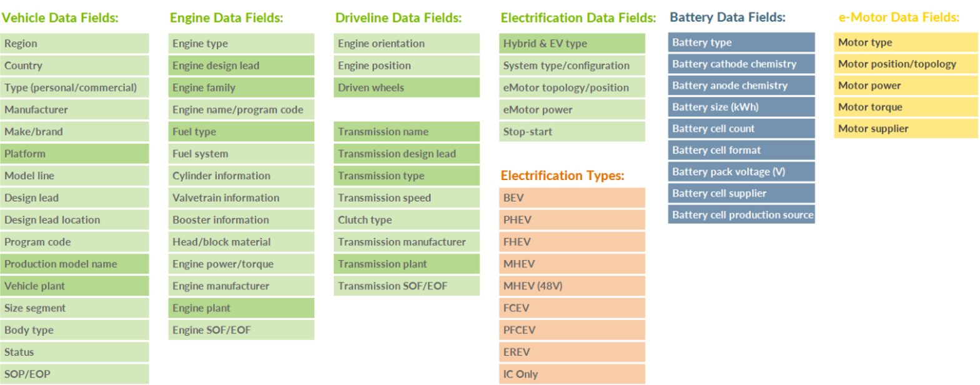Screen dimensions: 980x385
Task: Click the Fuel system field
Action: 240,154
